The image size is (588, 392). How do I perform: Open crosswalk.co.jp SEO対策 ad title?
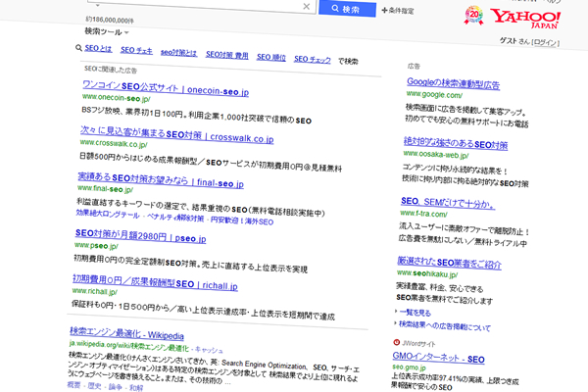click(176, 134)
